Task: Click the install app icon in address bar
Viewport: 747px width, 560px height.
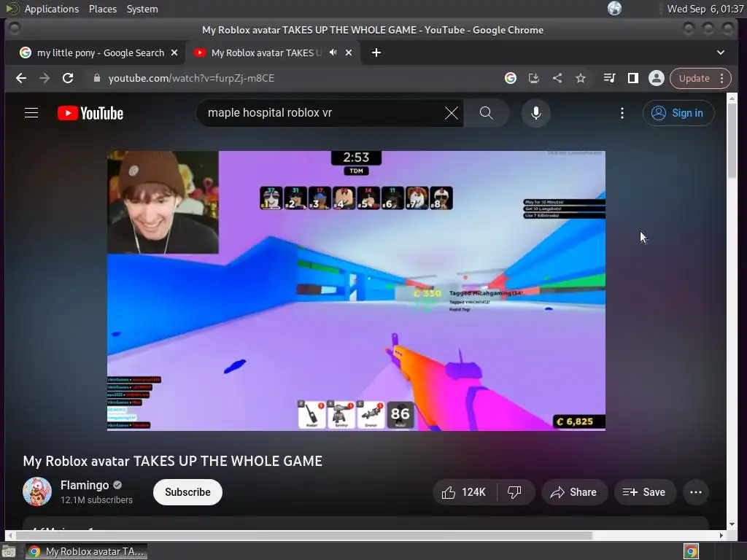Action: point(533,78)
